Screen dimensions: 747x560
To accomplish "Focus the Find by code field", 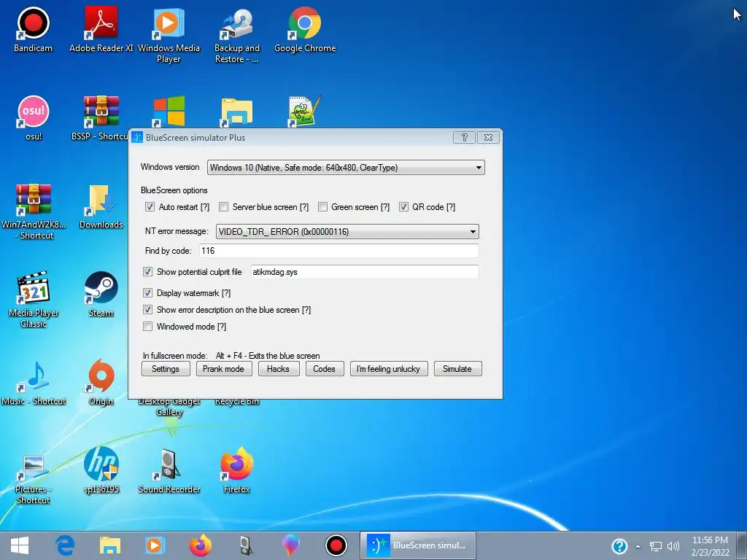I will coord(338,251).
